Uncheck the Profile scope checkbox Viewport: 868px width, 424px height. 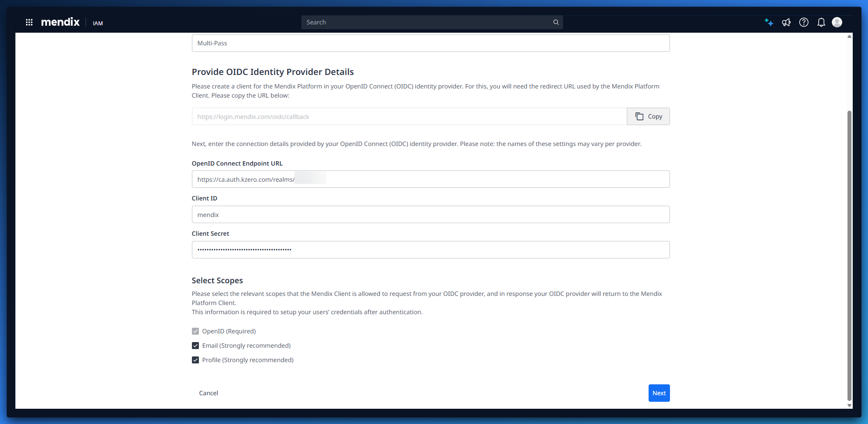click(x=195, y=360)
